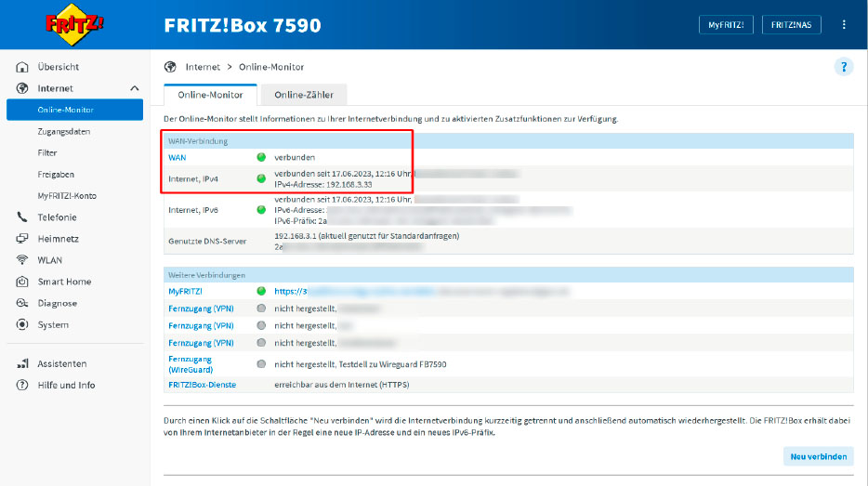Click Internet in the breadcrumb
868x486 pixels.
pyautogui.click(x=203, y=67)
